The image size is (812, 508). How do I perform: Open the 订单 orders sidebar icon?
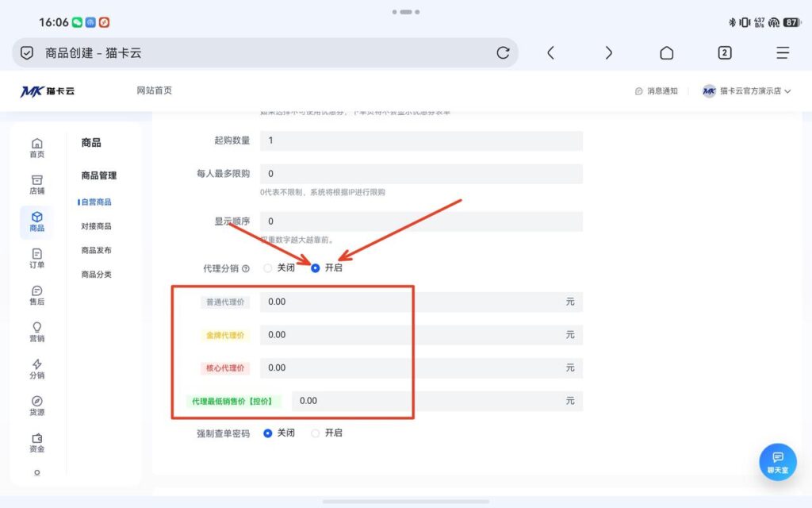pyautogui.click(x=36, y=259)
